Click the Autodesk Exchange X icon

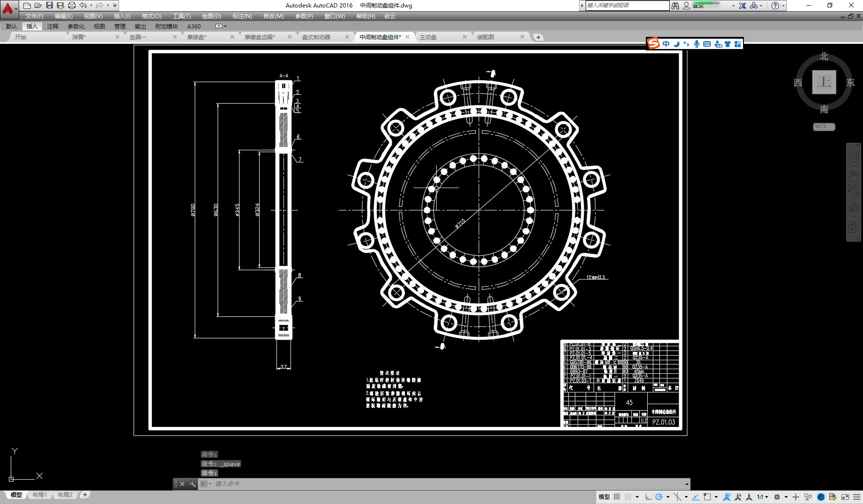743,6
